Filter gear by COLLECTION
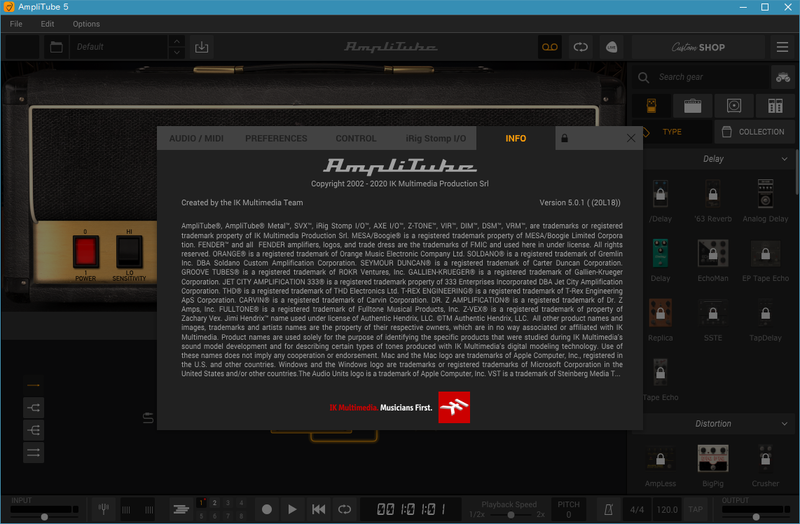 (x=755, y=132)
